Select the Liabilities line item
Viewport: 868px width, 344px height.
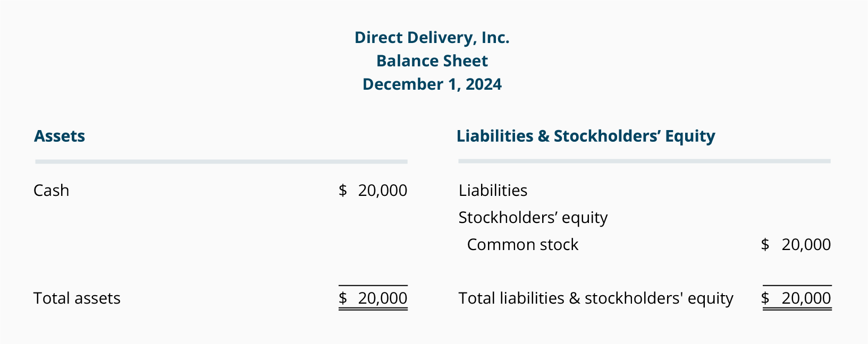pos(493,191)
